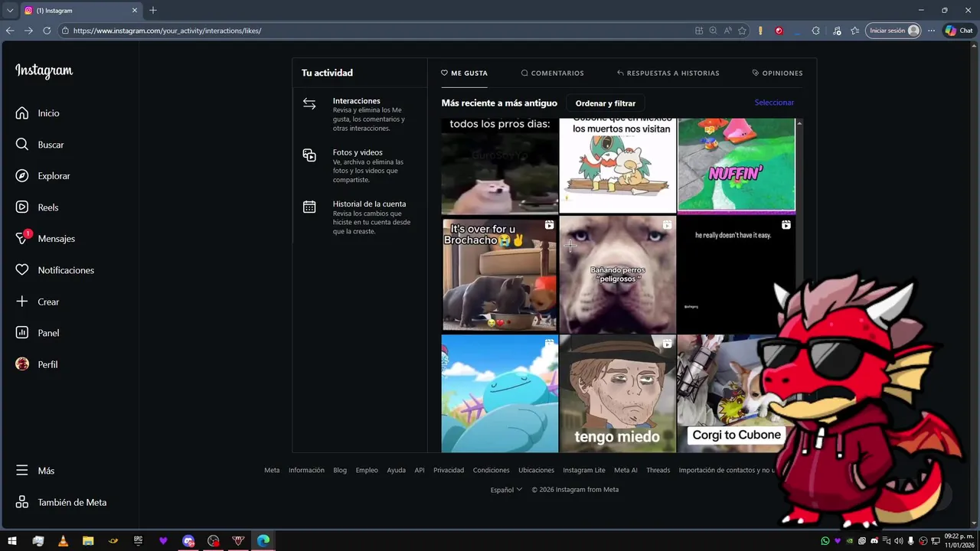Click the address bar URL field
Screen dimensions: 980x551
(375, 31)
